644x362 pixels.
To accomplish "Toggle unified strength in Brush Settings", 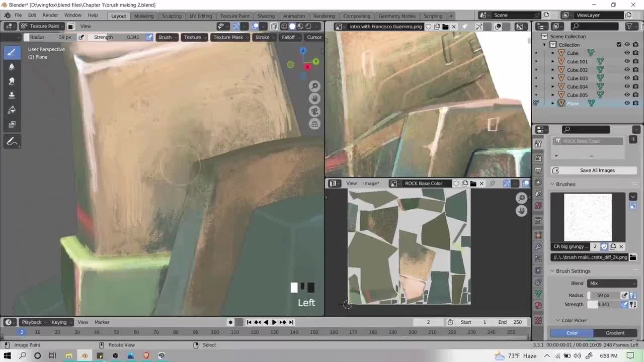I will [633, 305].
